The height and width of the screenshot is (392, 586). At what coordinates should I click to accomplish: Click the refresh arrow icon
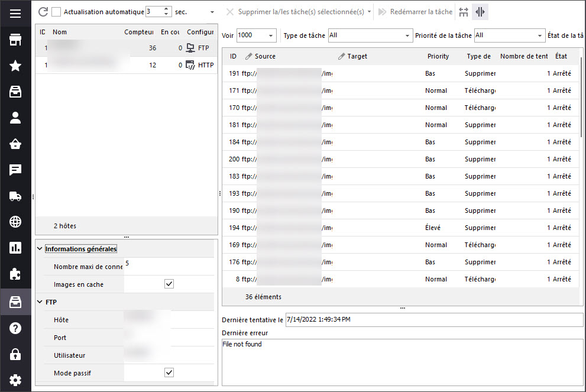pyautogui.click(x=43, y=12)
